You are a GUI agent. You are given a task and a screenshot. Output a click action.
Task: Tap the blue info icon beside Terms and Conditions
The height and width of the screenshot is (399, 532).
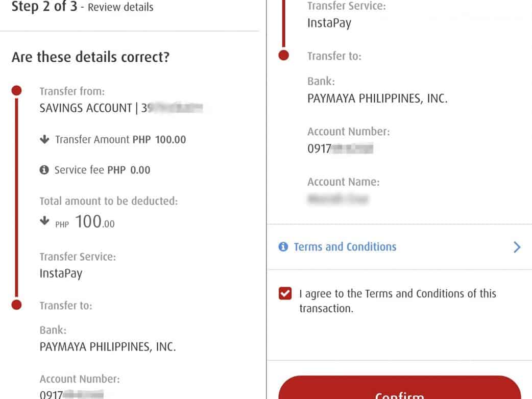(x=283, y=247)
